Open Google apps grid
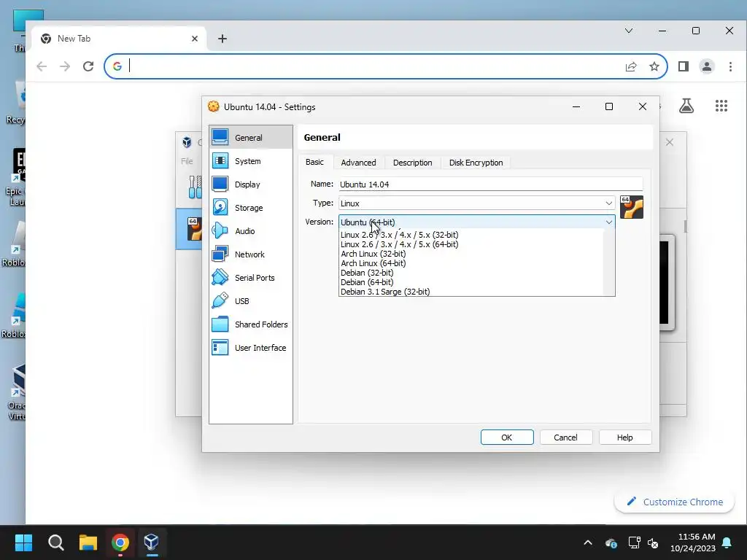The width and height of the screenshot is (747, 560). click(x=721, y=106)
